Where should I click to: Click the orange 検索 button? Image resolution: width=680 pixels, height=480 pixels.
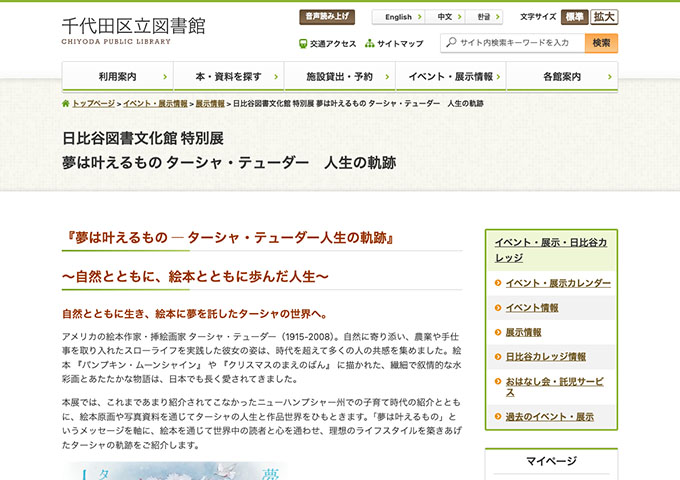coord(601,43)
